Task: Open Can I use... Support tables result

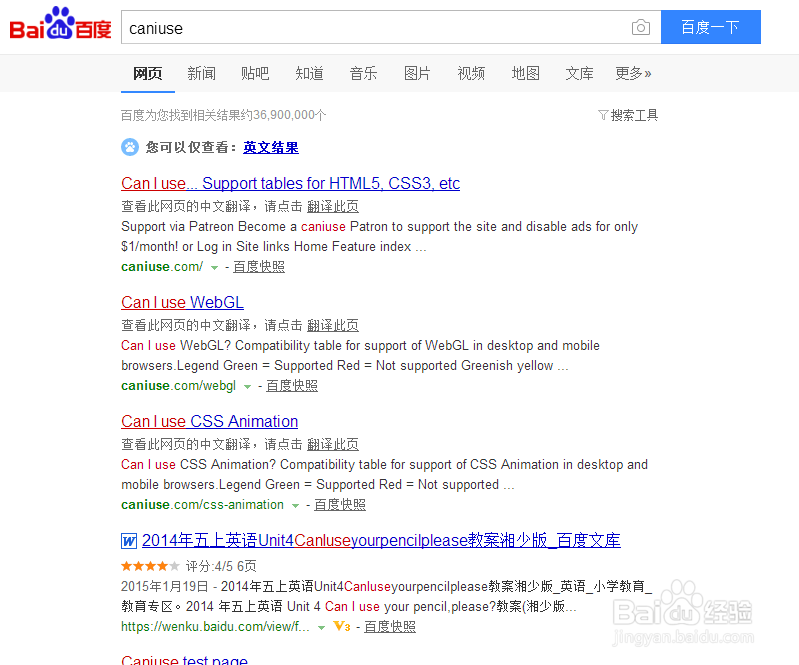Action: click(x=290, y=183)
